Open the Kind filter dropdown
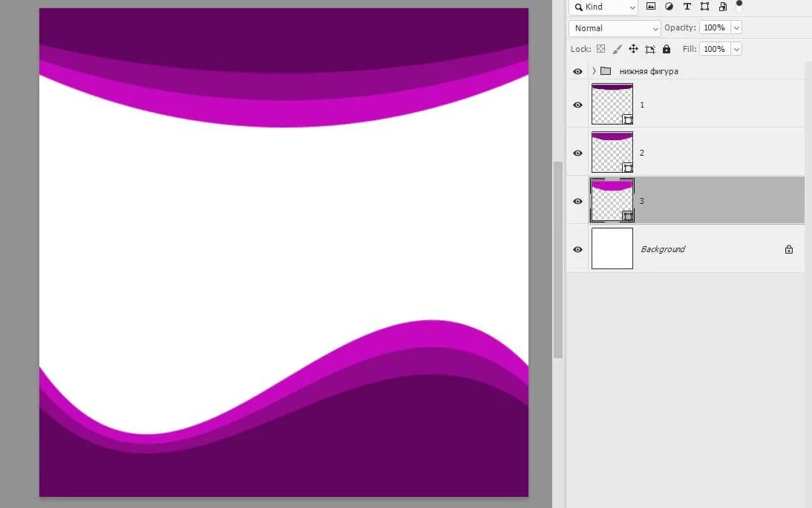The width and height of the screenshot is (812, 508). (x=603, y=7)
